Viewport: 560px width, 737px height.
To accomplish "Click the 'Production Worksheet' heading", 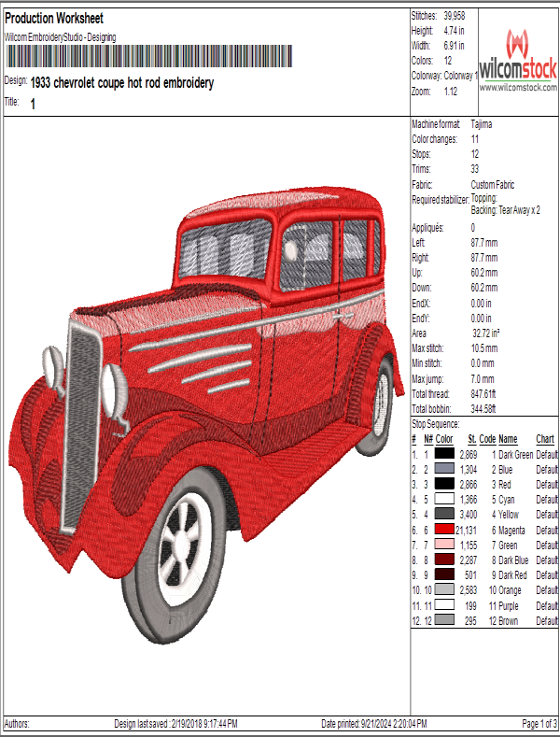I will pyautogui.click(x=54, y=19).
